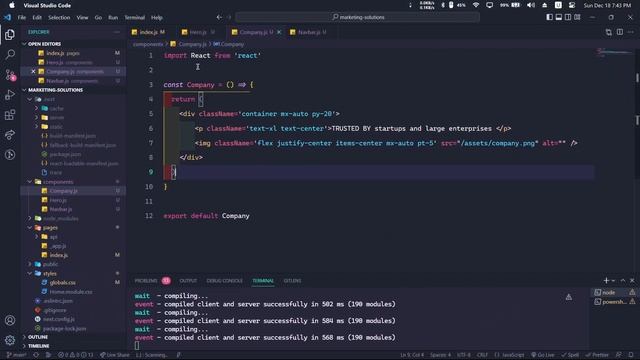The height and width of the screenshot is (360, 640).
Task: Open the Extensions view
Action: pos(10,115)
